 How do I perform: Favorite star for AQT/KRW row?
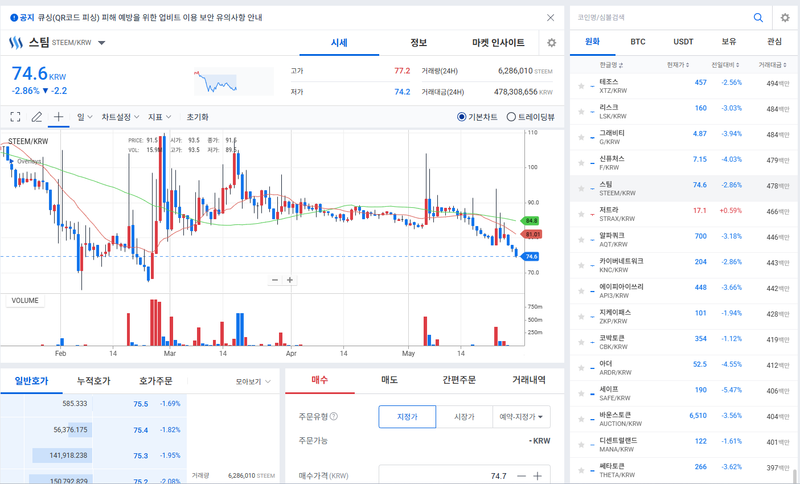tap(581, 240)
